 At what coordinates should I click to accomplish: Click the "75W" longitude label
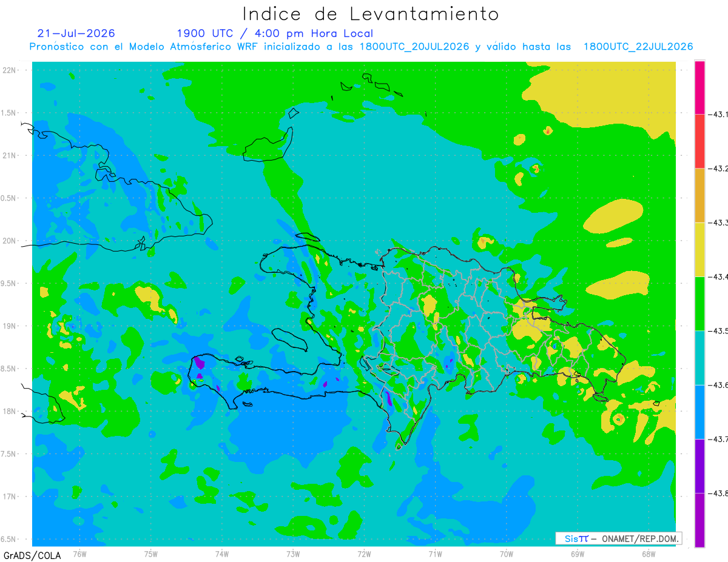[151, 554]
